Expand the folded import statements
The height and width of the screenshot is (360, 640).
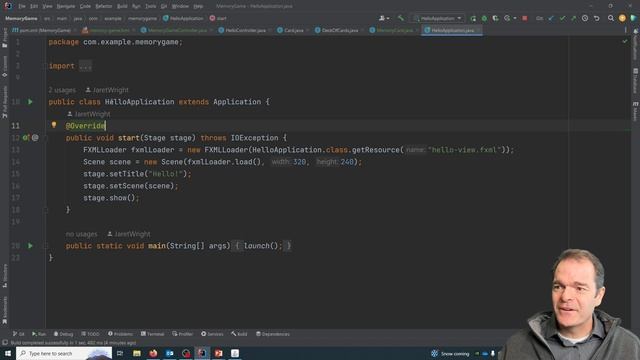tap(85, 66)
